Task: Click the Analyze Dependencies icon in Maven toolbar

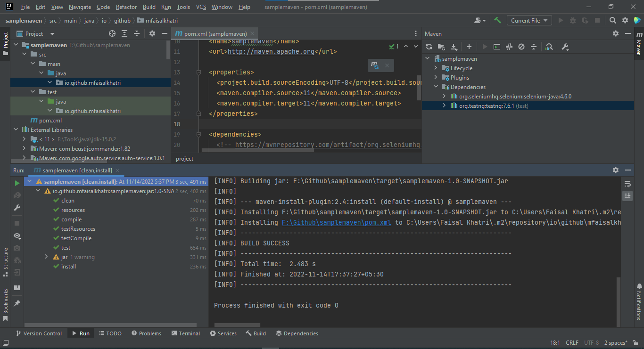Action: [549, 47]
